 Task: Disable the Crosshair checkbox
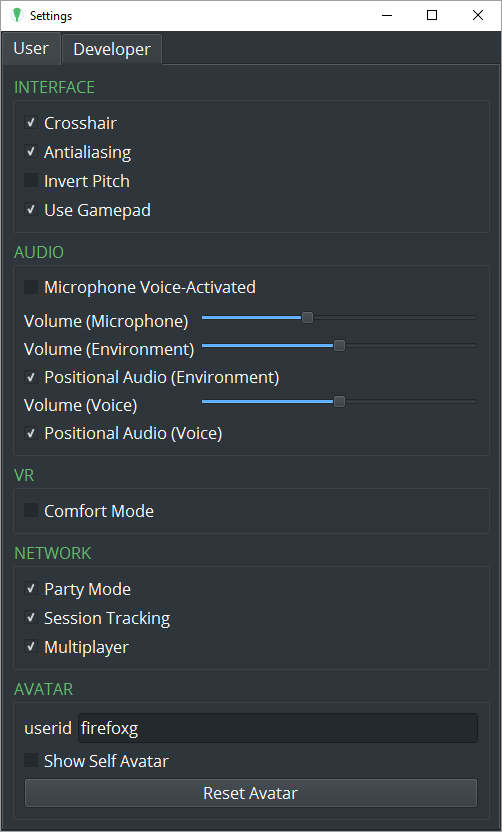(x=31, y=123)
